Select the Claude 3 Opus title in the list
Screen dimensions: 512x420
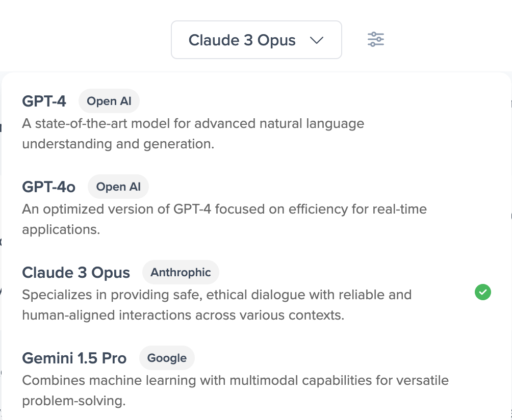[76, 273]
